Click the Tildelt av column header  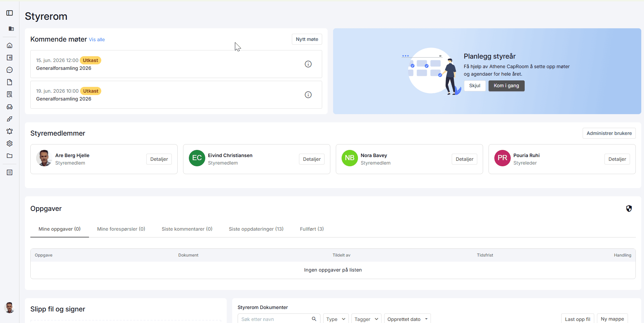pyautogui.click(x=341, y=255)
